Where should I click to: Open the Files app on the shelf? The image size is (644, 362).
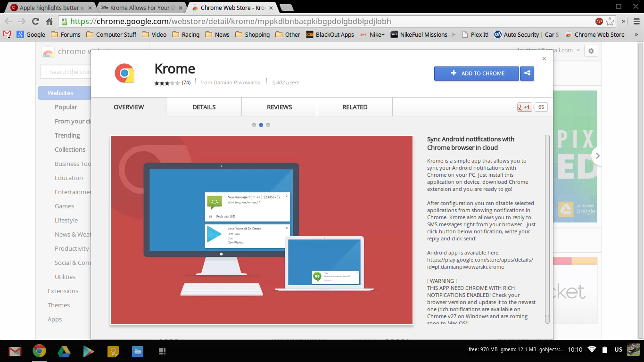[137, 351]
